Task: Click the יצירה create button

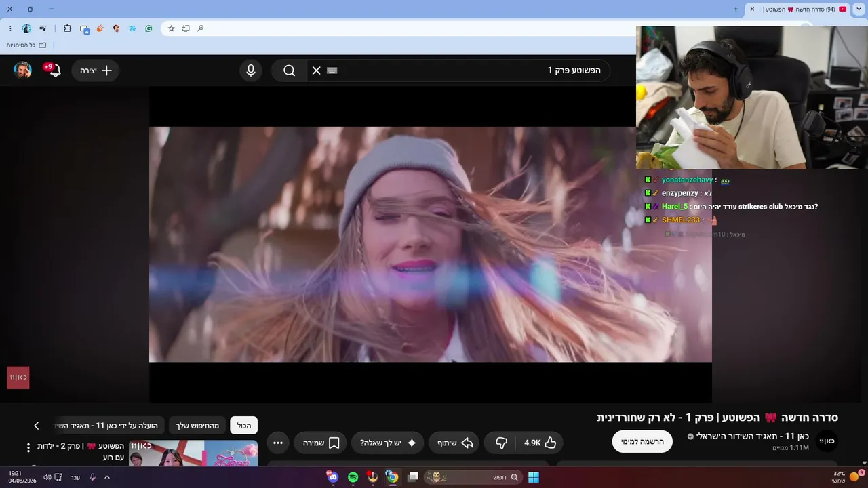Action: tap(96, 70)
